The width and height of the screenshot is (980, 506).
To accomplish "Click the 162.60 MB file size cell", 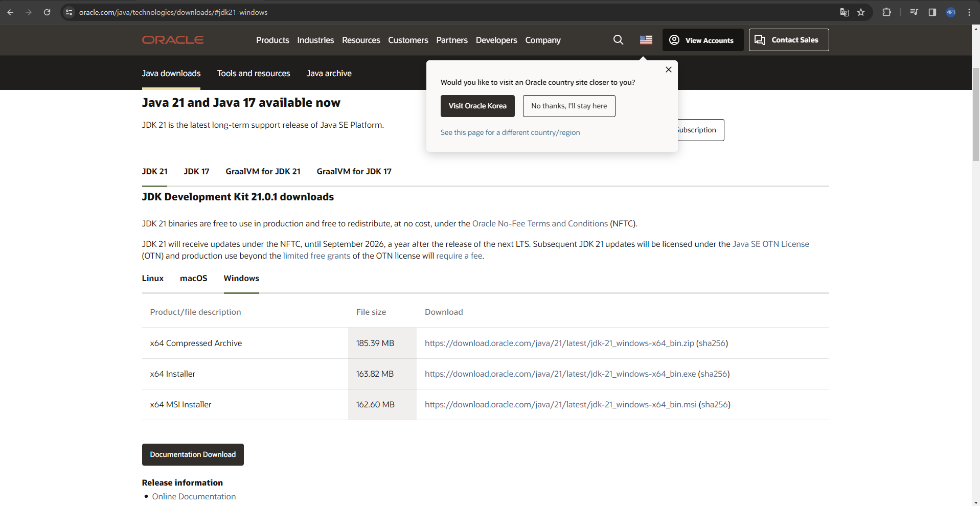I will click(382, 404).
